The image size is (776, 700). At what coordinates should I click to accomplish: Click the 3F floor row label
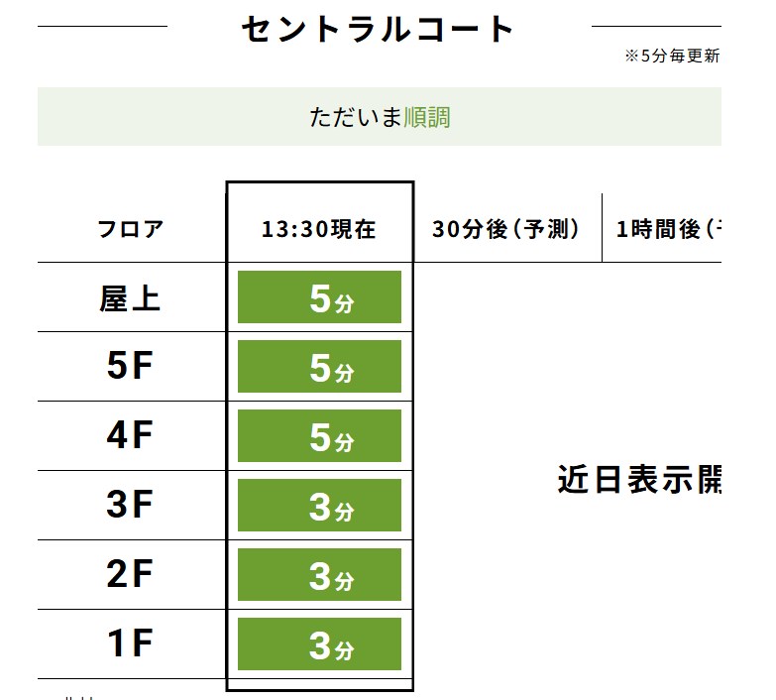coord(131,506)
